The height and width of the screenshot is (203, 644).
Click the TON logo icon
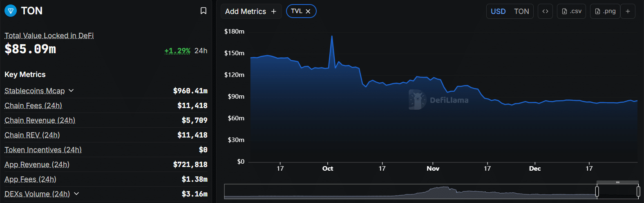point(11,11)
